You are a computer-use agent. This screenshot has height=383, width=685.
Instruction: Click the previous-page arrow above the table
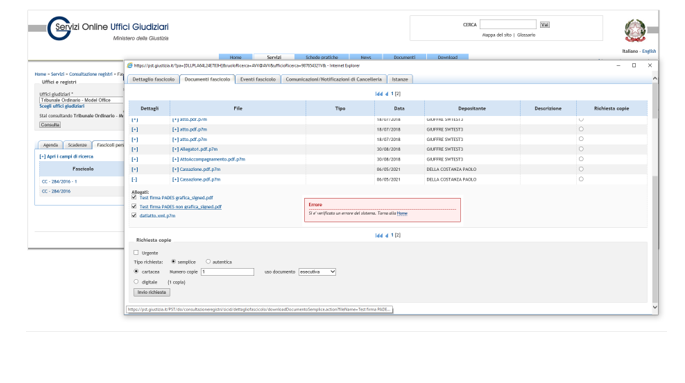(387, 94)
